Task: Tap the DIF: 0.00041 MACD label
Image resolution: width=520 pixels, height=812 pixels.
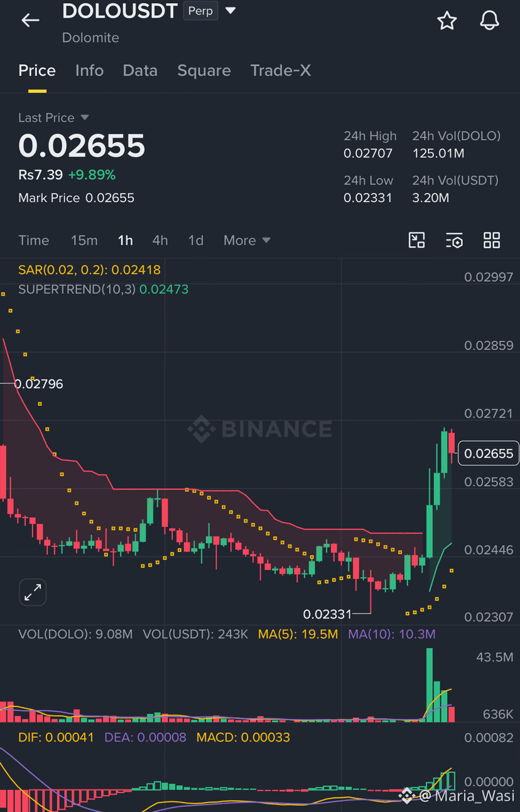Action: [x=56, y=737]
